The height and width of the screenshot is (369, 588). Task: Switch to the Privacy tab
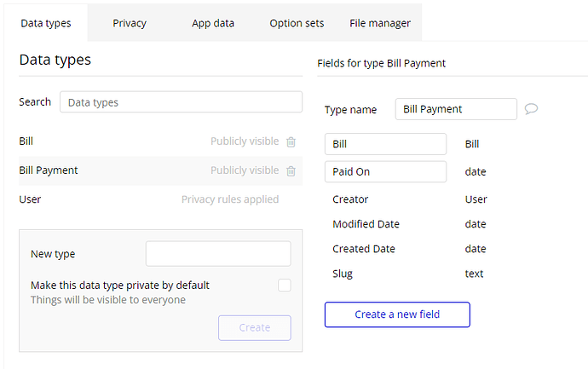point(129,23)
